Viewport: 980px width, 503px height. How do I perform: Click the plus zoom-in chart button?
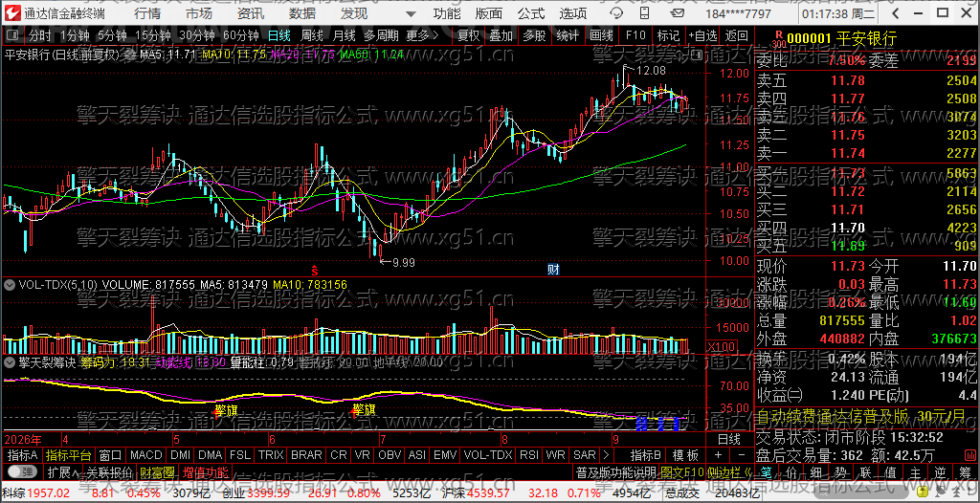point(718,455)
